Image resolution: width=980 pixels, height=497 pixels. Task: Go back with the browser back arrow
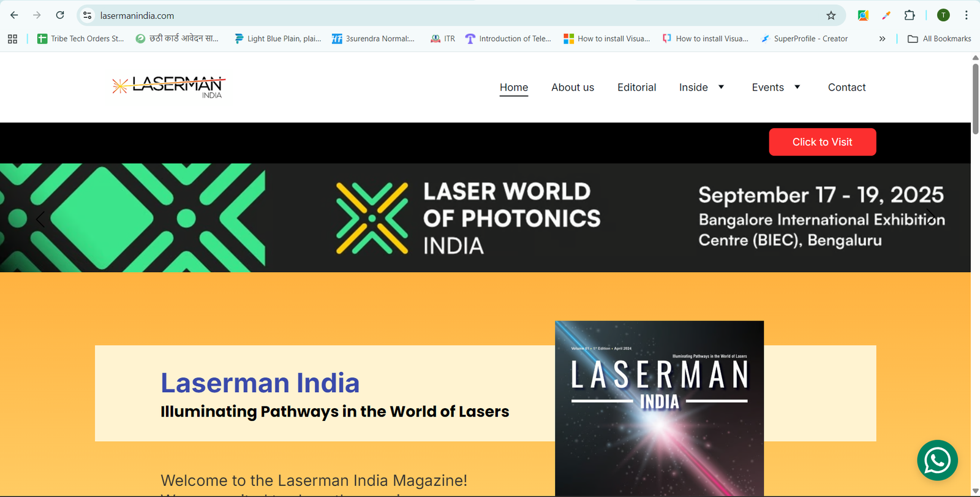[15, 15]
